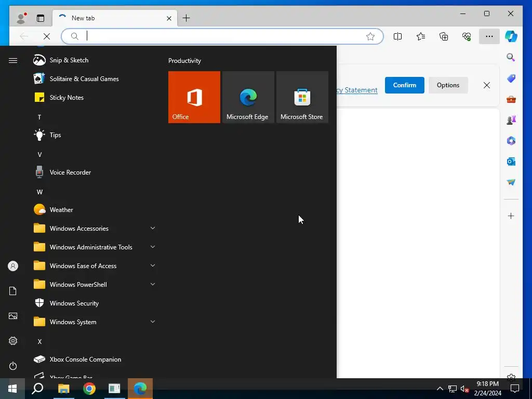Open the Tips app
The image size is (532, 399).
94,135
